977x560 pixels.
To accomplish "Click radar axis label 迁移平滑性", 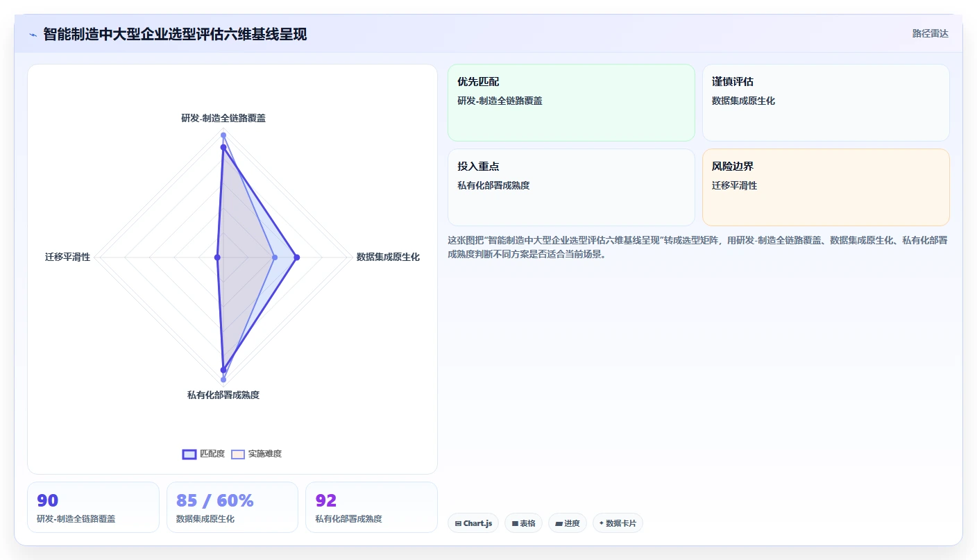I will click(68, 257).
